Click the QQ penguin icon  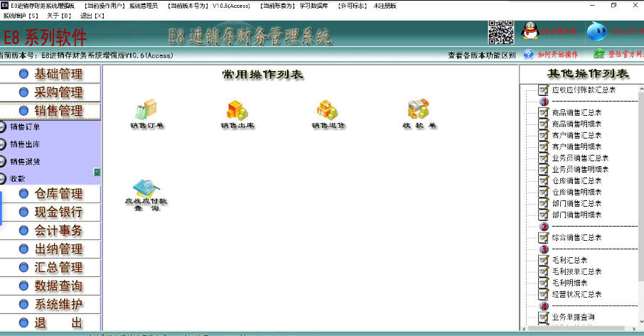click(x=530, y=31)
